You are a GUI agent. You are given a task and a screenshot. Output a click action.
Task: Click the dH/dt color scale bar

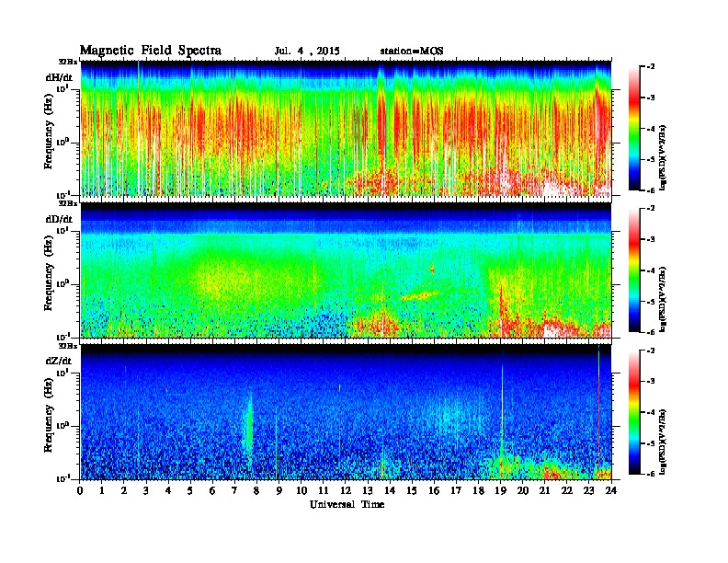point(634,128)
